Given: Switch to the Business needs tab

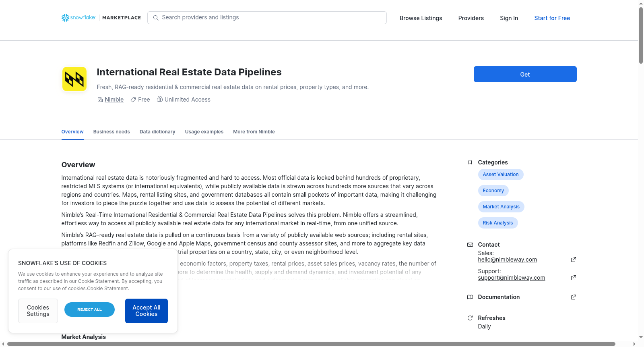Looking at the screenshot, I should 111,132.
